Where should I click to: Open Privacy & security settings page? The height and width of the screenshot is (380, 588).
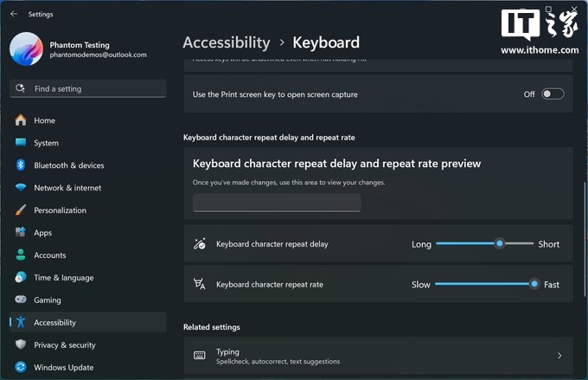click(x=65, y=345)
